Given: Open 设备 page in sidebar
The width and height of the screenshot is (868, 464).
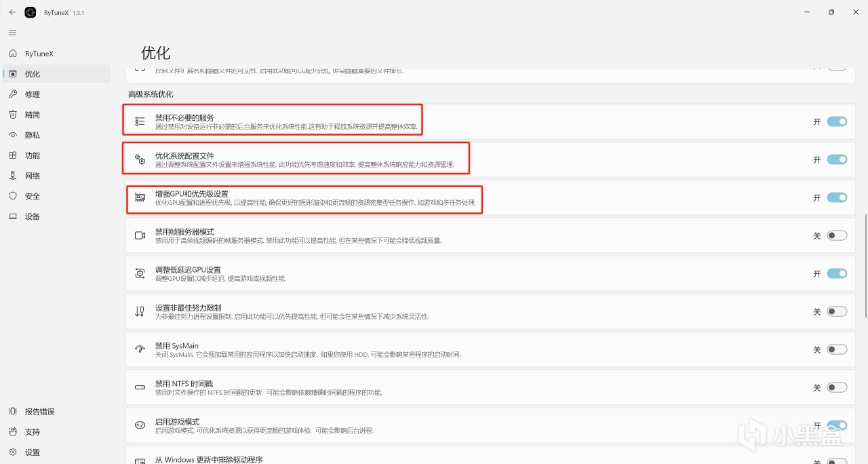Looking at the screenshot, I should click(56, 216).
